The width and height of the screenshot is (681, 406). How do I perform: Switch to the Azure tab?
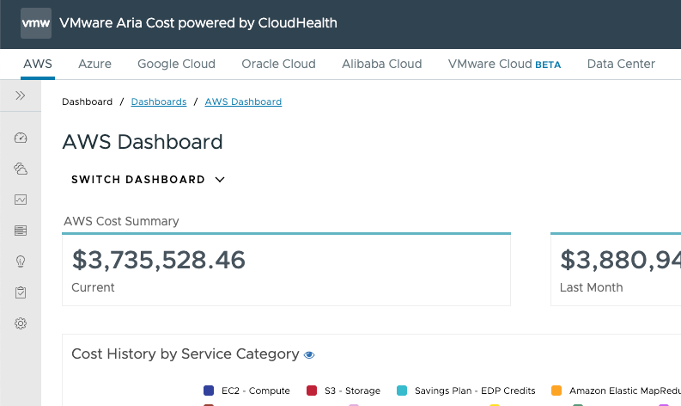[x=95, y=64]
